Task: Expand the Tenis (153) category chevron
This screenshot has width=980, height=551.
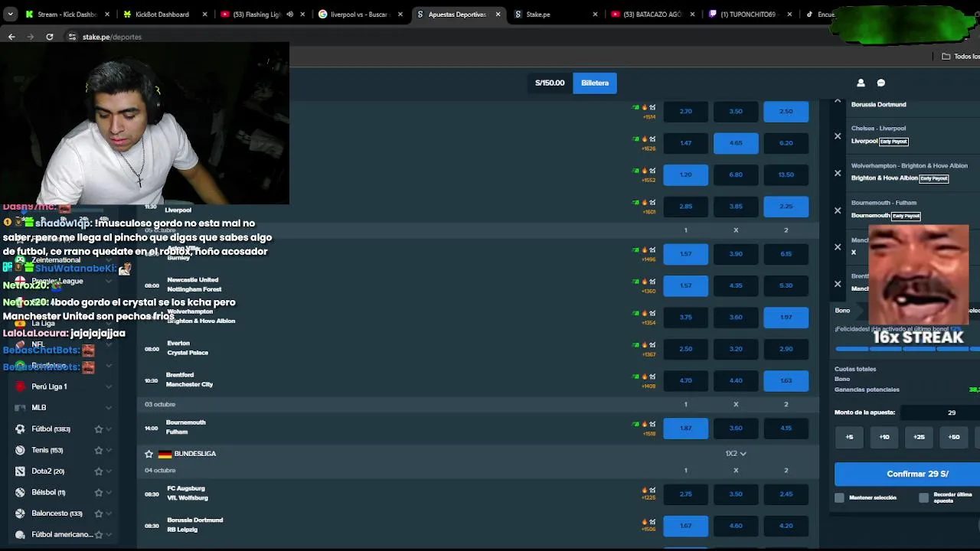Action: click(108, 451)
